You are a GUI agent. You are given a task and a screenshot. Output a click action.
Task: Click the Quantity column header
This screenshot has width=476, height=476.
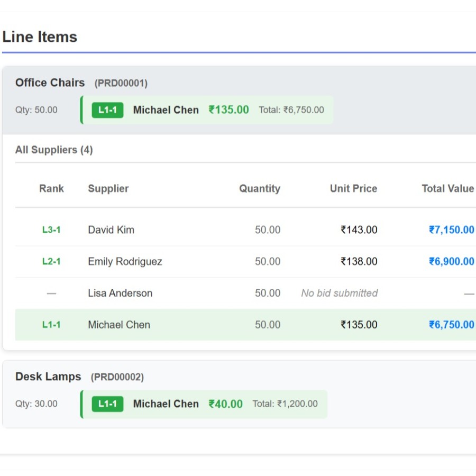(259, 189)
